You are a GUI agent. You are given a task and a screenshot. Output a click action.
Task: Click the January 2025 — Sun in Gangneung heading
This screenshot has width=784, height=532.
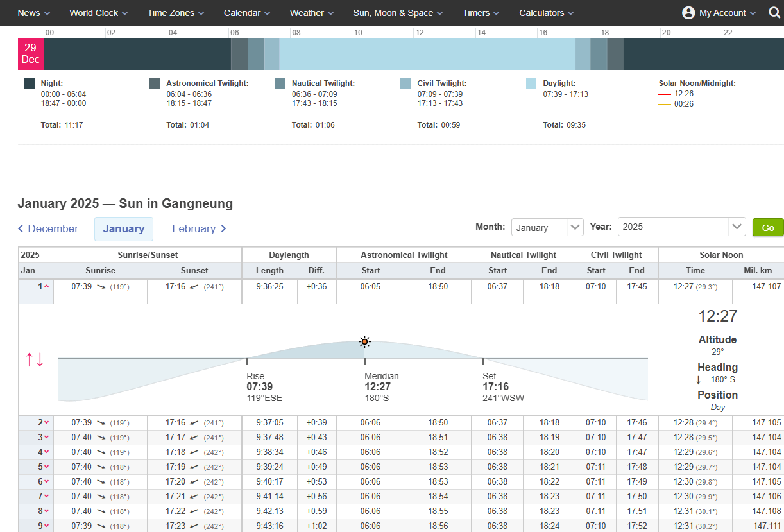coord(125,204)
